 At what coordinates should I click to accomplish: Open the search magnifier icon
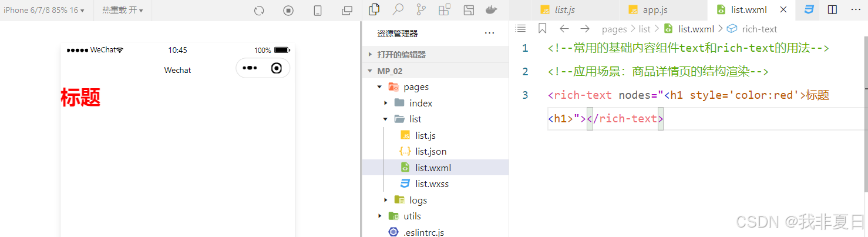point(398,9)
